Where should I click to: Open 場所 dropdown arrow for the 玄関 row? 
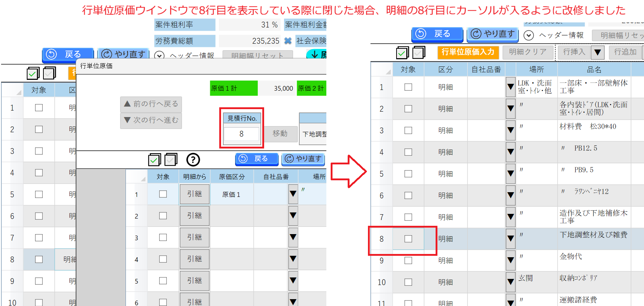(x=510, y=282)
